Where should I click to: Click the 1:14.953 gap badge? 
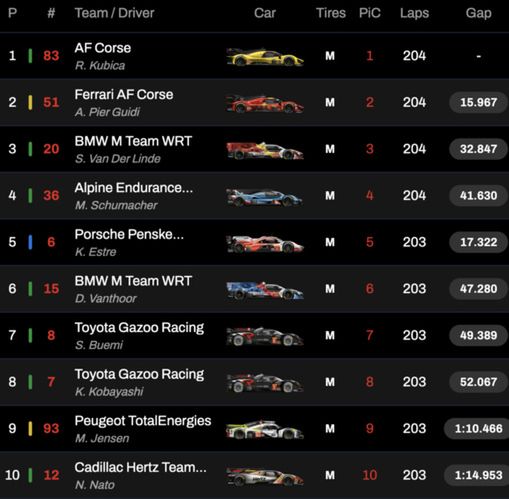477,475
